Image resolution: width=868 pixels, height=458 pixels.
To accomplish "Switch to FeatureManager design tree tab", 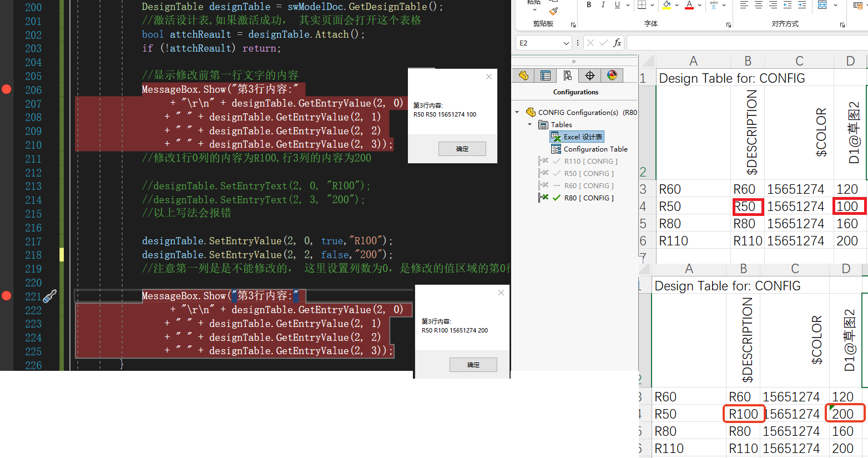I will [523, 76].
